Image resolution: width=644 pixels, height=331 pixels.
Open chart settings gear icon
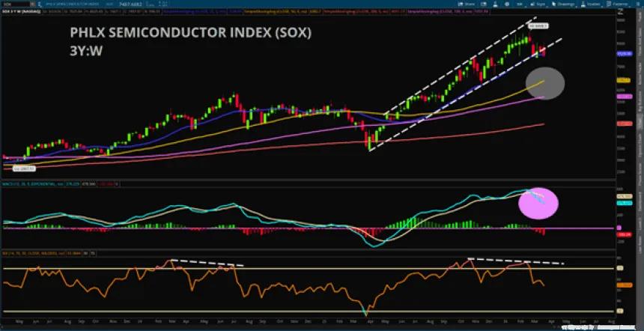[x=507, y=4]
